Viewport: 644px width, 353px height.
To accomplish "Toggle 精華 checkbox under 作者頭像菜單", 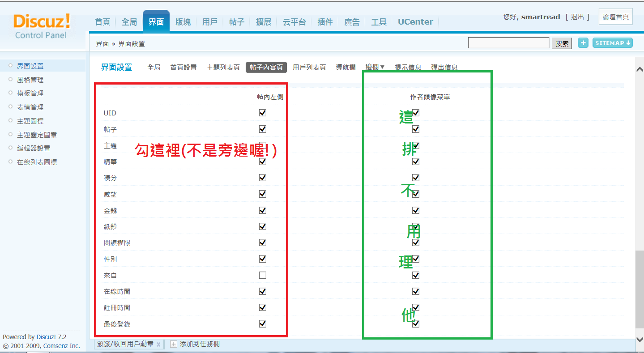I will click(416, 162).
